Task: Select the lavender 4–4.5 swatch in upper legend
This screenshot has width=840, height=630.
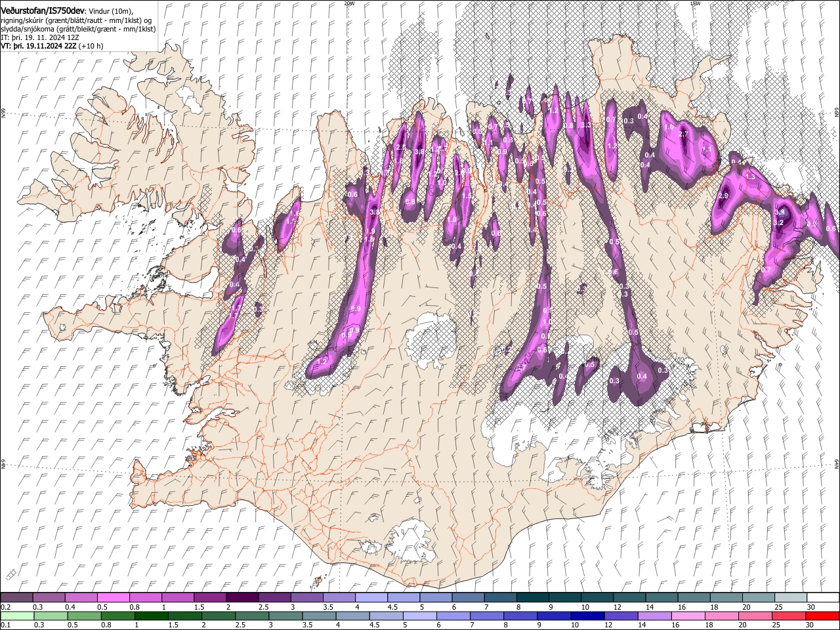Action: [x=370, y=598]
